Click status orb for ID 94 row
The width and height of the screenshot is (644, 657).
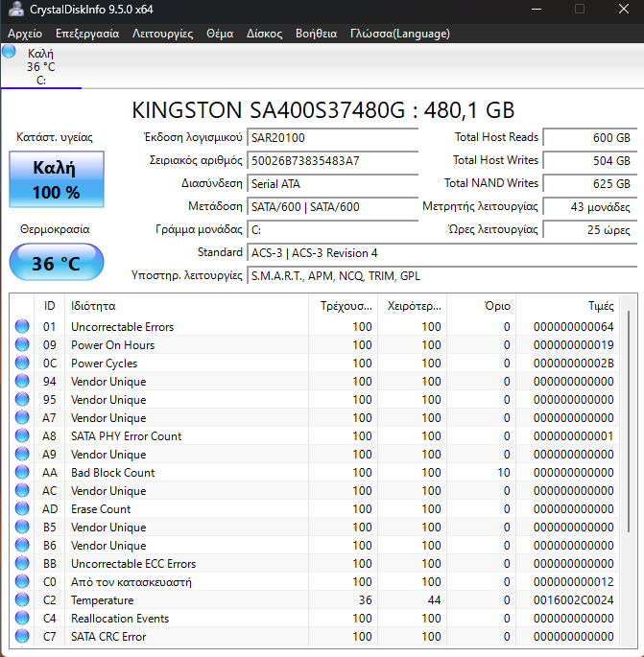click(22, 381)
